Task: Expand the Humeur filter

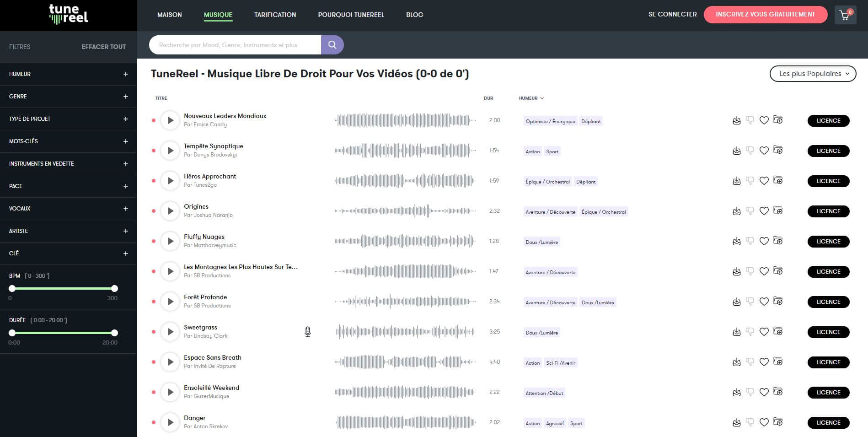Action: click(x=68, y=74)
